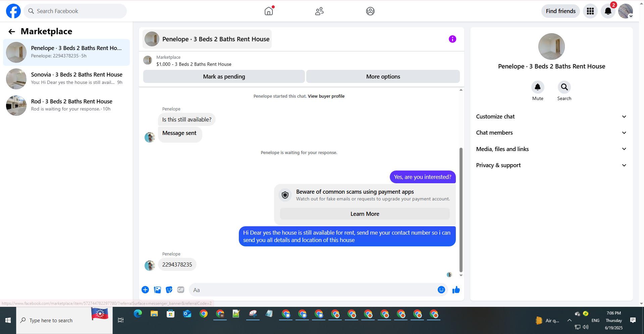The height and width of the screenshot is (334, 644).
Task: Open the $1,000 Marketplace listing thumbnail
Action: [148, 60]
